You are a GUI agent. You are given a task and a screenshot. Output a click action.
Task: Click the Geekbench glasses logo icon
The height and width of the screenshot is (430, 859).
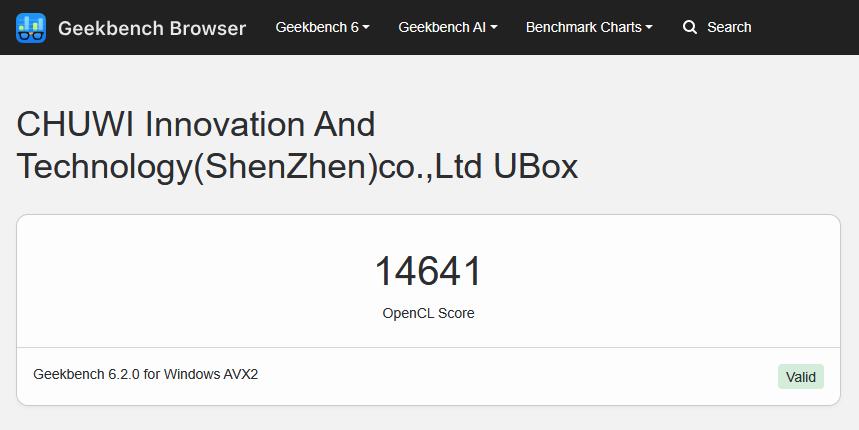click(31, 28)
